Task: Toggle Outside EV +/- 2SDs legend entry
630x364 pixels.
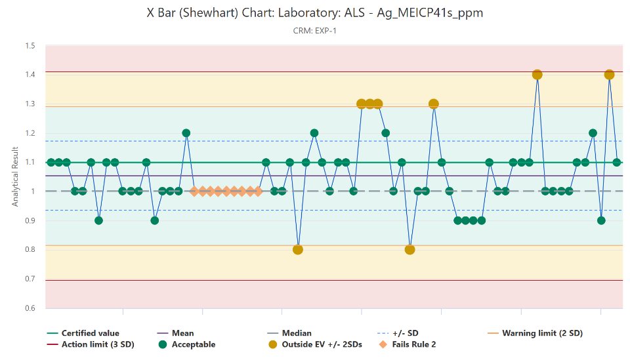Action: [x=316, y=344]
